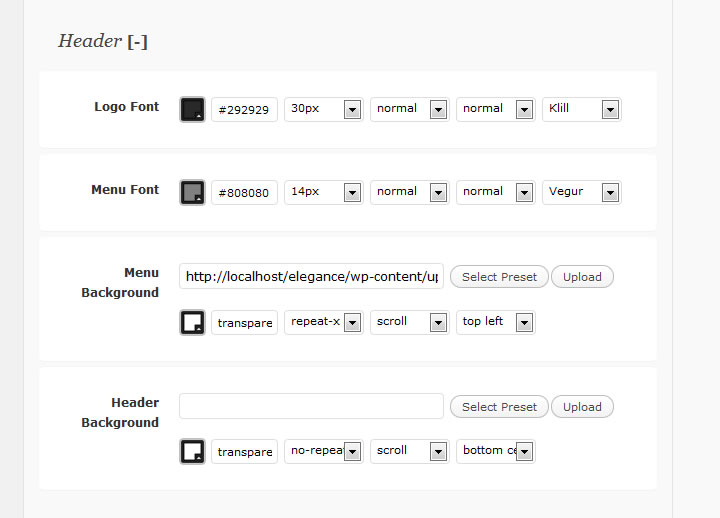Click Upload button for Header Background
This screenshot has height=518, width=720.
tap(582, 407)
